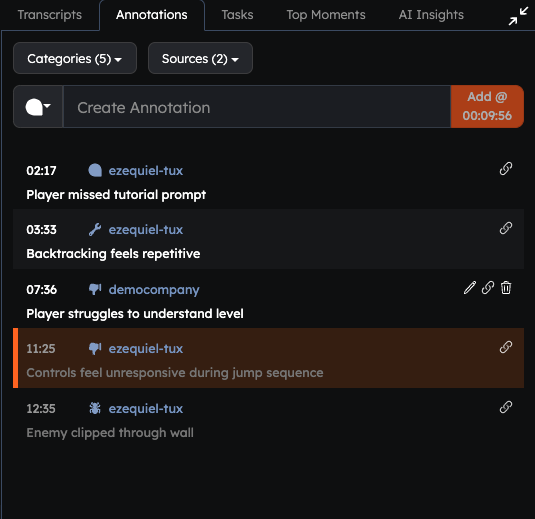Open the annotation type selector dropdown
This screenshot has width=535, height=519.
[x=38, y=107]
